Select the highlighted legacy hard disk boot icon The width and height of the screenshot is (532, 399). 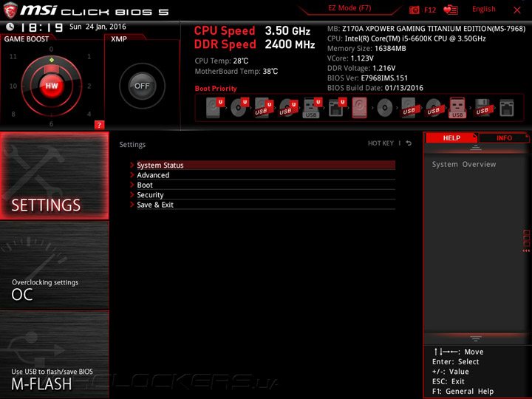pos(360,108)
